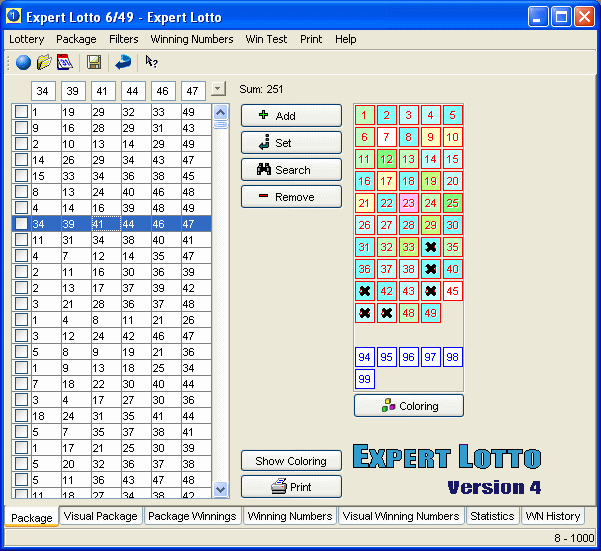
Task: Select the row starting 18 24 31 35
Action: click(x=112, y=416)
